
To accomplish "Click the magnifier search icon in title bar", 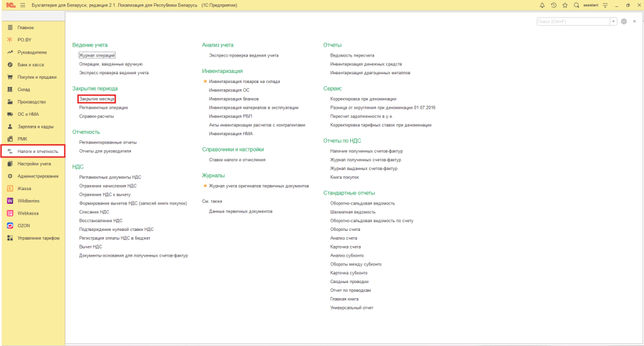I will click(577, 5).
